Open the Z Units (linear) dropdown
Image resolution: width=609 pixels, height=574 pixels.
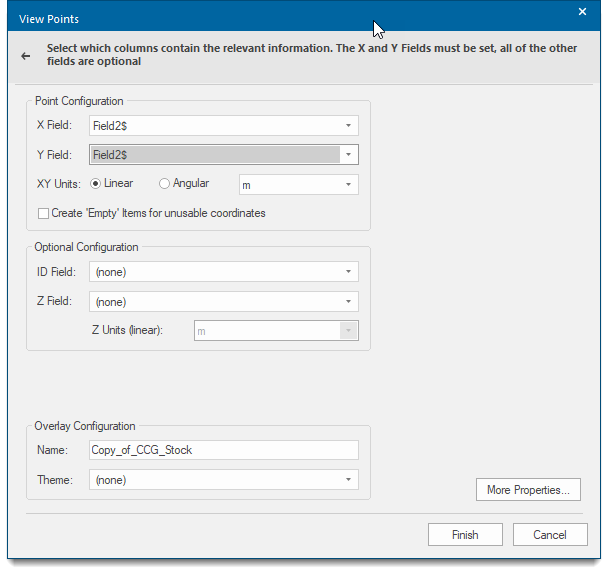click(x=276, y=330)
